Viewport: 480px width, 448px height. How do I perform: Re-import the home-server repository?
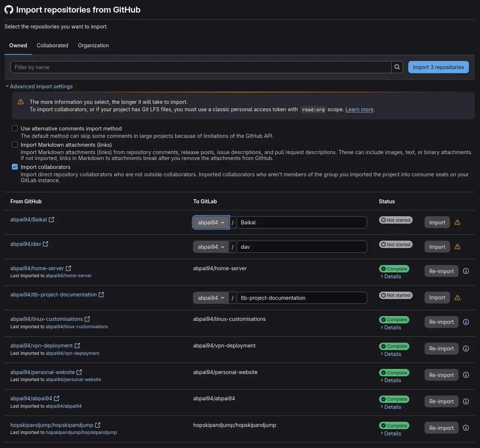(441, 271)
